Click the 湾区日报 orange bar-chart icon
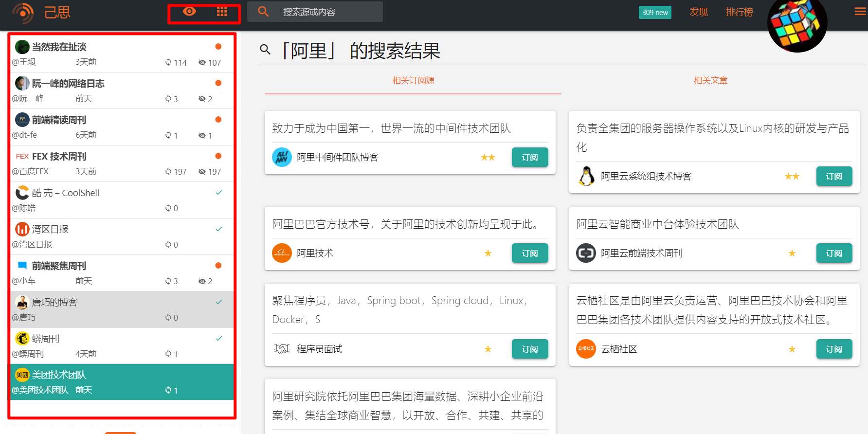Image resolution: width=868 pixels, height=434 pixels. [22, 229]
